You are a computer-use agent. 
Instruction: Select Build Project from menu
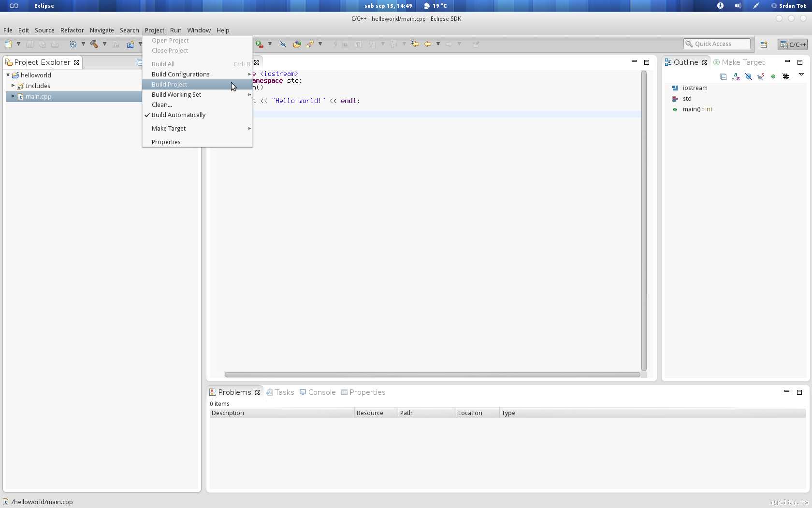point(169,85)
